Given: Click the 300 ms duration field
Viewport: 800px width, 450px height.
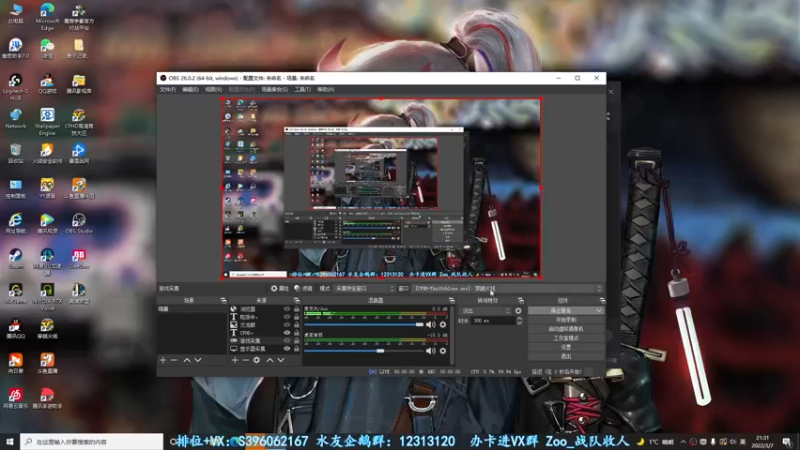Looking at the screenshot, I should pos(493,321).
